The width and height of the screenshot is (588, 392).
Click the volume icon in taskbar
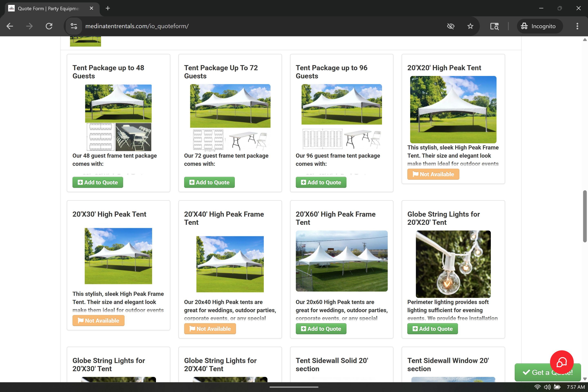point(547,387)
